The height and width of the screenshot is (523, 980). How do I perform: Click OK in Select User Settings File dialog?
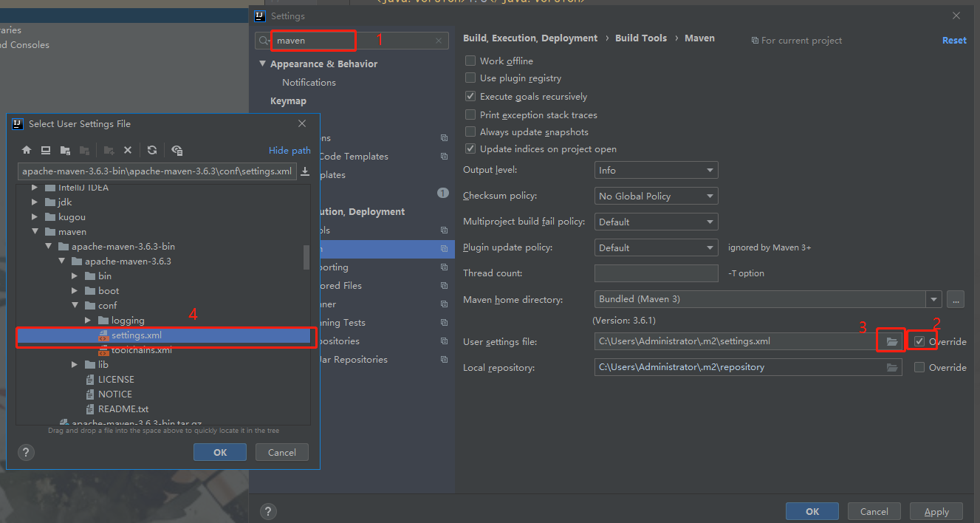(220, 452)
